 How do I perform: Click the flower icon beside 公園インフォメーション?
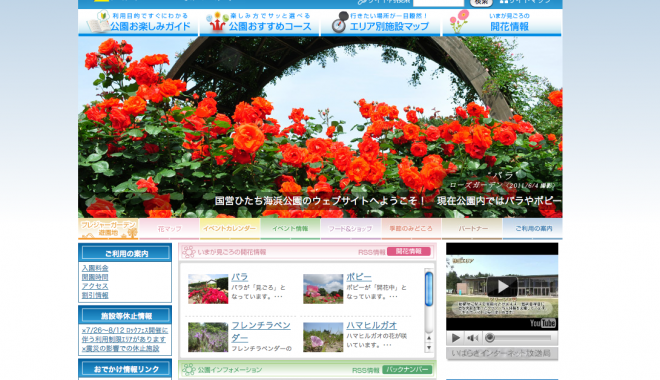point(189,370)
